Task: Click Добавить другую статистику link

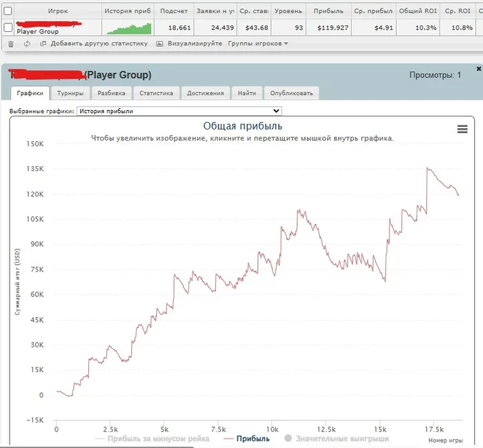Action: coord(99,43)
